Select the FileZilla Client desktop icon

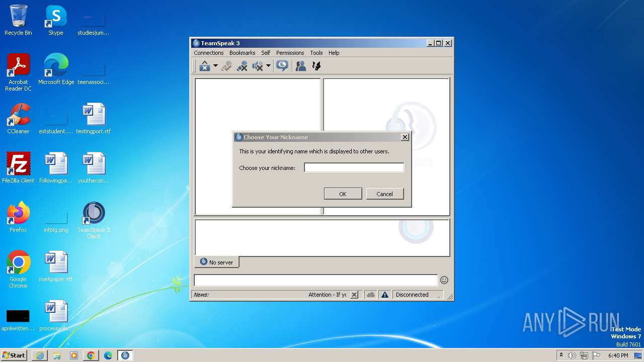point(18,168)
